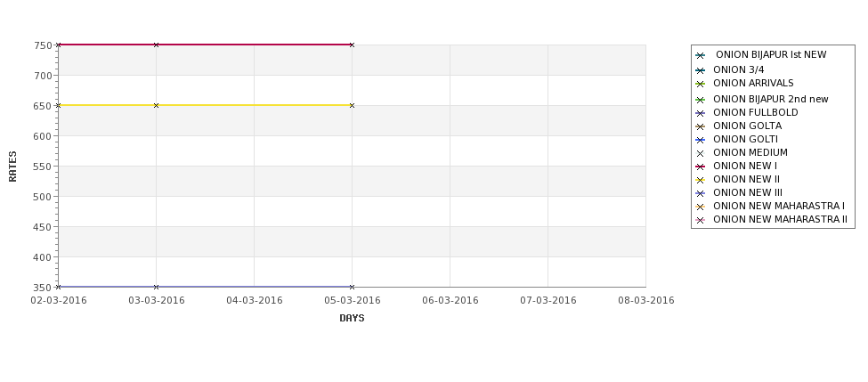Click the ONION NEW II legend marker
Viewport: 868px width, 382px height.
pyautogui.click(x=700, y=180)
